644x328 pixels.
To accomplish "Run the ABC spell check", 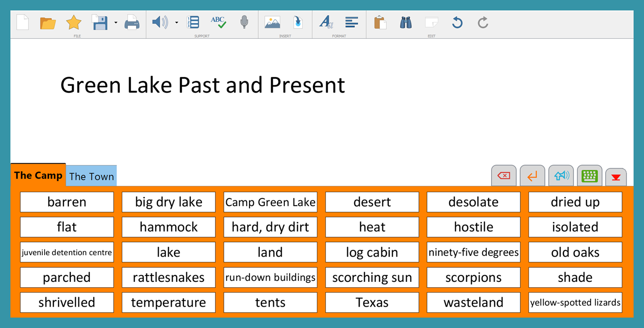I will coord(218,22).
